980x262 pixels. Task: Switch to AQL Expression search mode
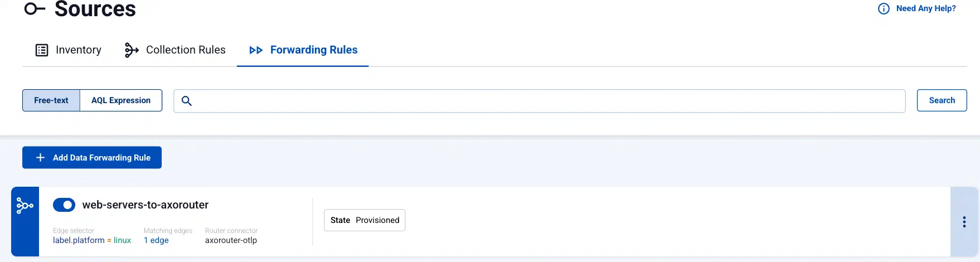pos(121,100)
